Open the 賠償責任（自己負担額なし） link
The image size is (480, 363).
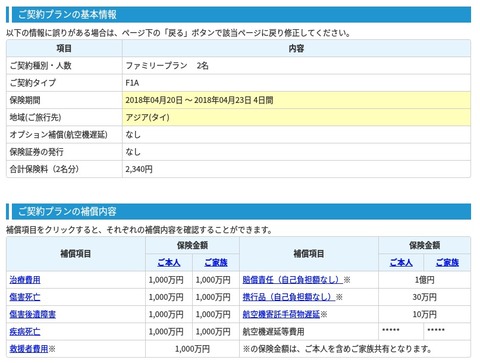[x=293, y=280]
